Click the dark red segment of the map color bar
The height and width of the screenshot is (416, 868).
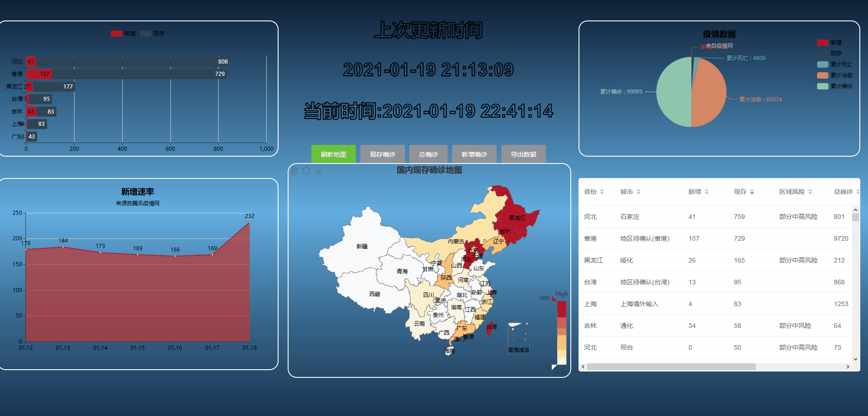coord(562,309)
